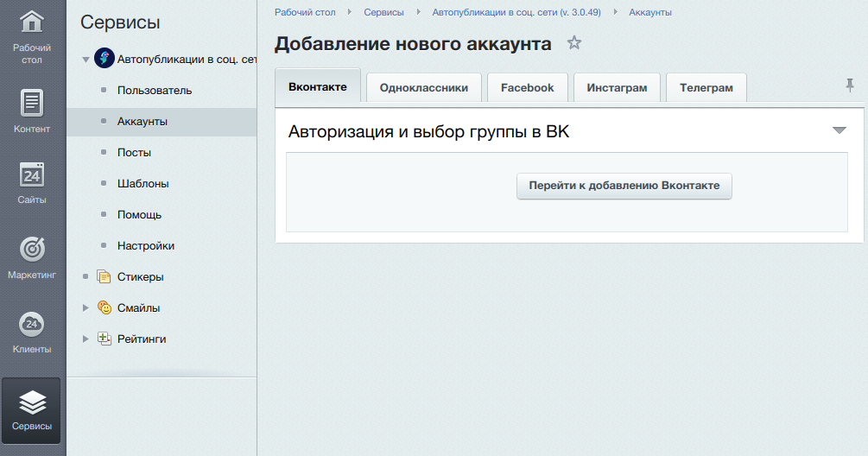Open the Контент section icon
The image size is (868, 456).
point(32,103)
